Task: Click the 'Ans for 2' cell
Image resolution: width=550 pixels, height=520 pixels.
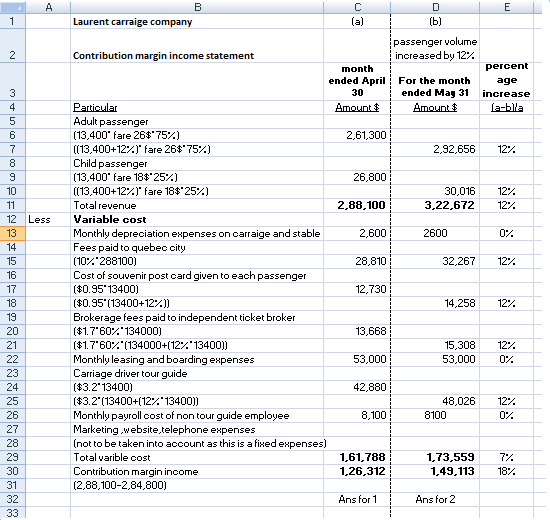Action: pos(435,499)
